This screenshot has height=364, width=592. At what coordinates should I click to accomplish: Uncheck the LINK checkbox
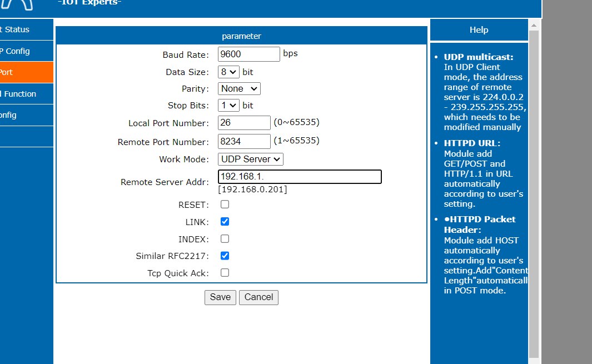coord(225,222)
